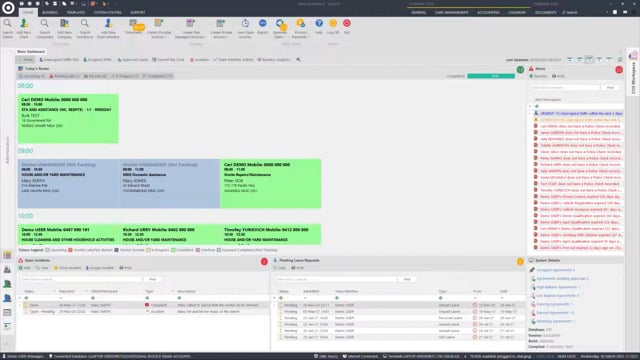
Task: Open the Create Plan Managed Invoices dropdown
Action: (190, 28)
